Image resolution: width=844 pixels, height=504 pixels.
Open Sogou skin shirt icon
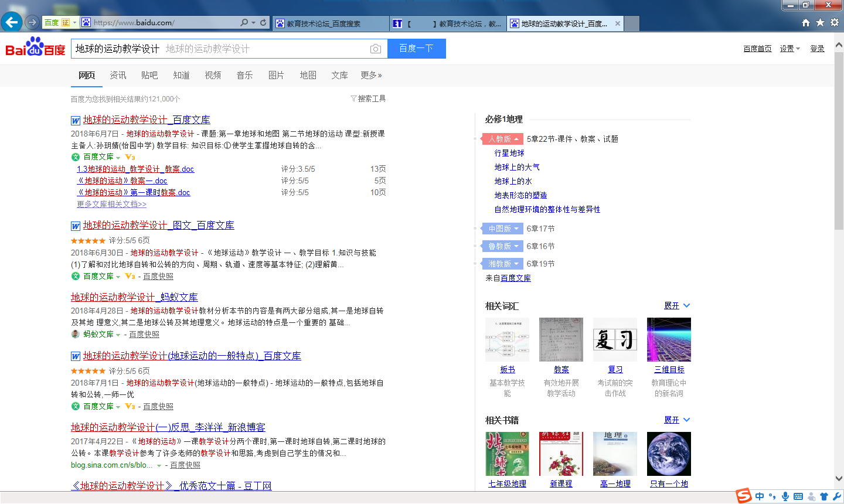click(x=824, y=496)
